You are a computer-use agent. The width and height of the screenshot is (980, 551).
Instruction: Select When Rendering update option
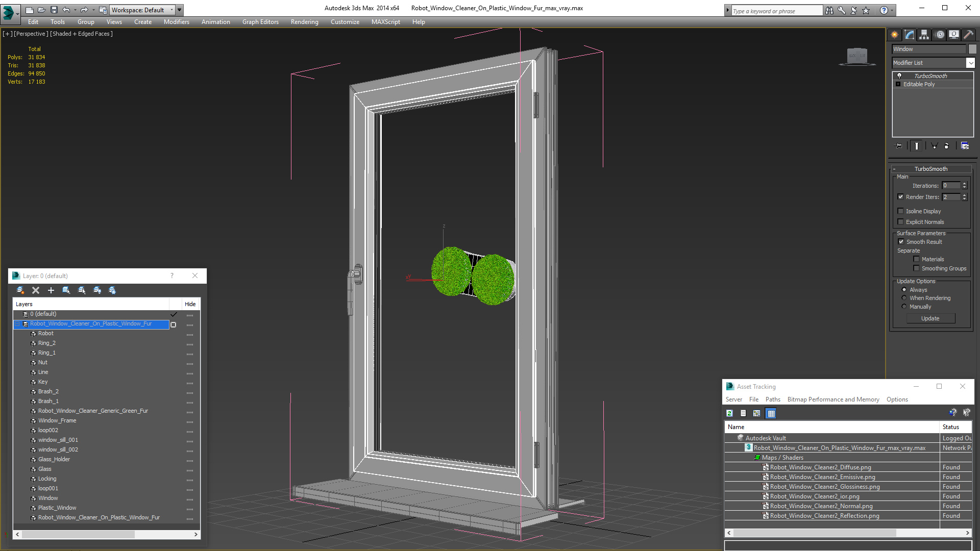[x=904, y=298]
